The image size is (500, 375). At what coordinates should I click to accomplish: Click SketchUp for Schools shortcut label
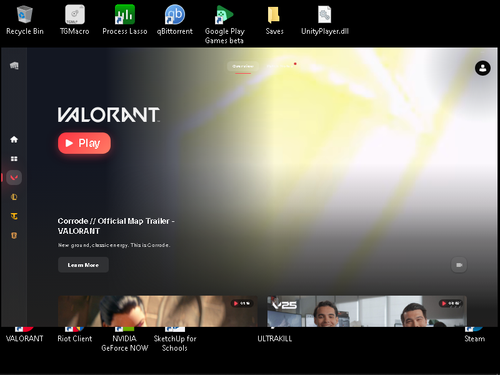coord(175,343)
